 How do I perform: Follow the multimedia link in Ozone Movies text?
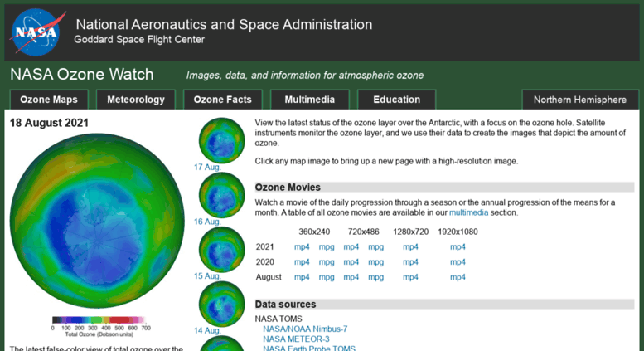pyautogui.click(x=468, y=213)
